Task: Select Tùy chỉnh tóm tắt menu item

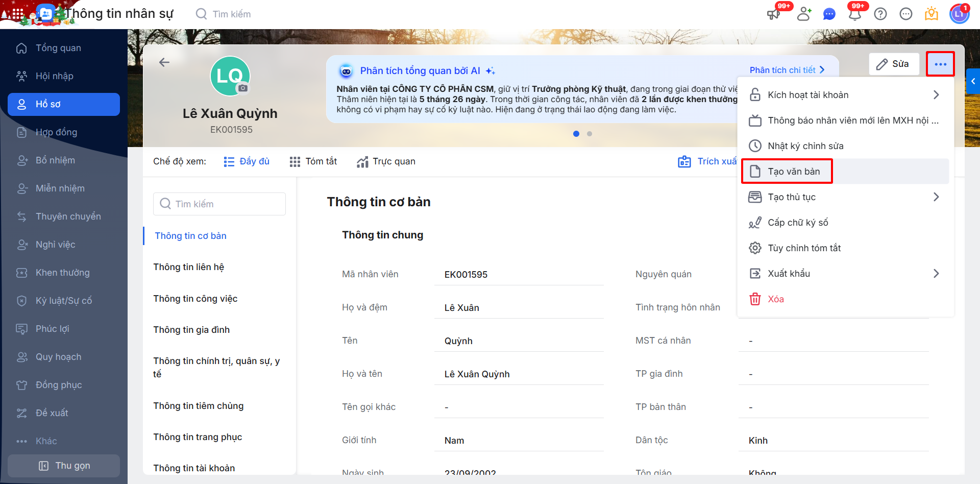Action: coord(845,248)
